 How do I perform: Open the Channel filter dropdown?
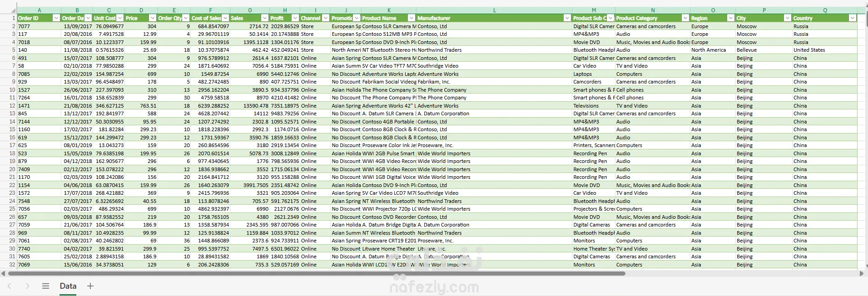pyautogui.click(x=325, y=18)
